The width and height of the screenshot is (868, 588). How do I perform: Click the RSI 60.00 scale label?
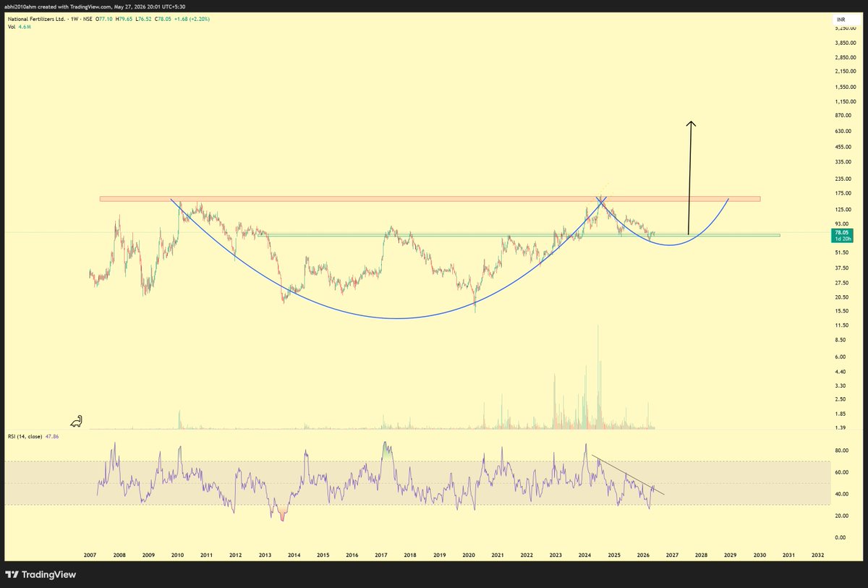pyautogui.click(x=842, y=472)
